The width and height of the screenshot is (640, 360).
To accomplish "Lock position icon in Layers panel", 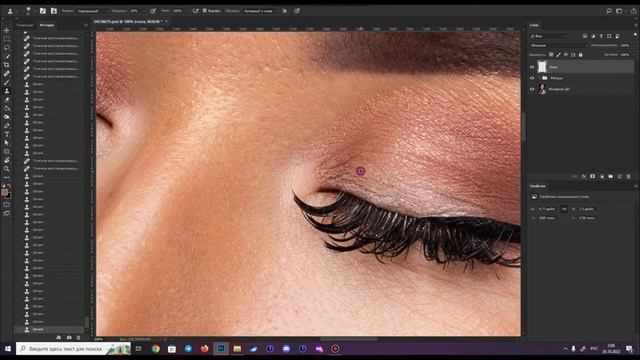I will (x=566, y=54).
